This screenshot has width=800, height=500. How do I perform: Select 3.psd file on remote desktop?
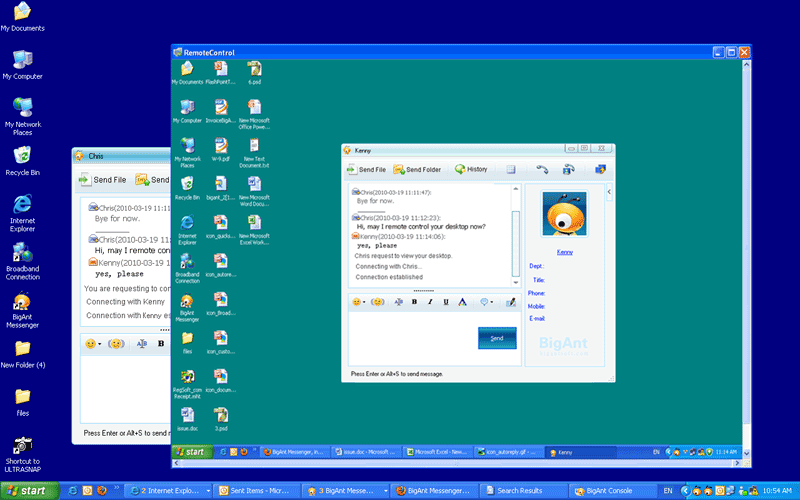(x=220, y=419)
